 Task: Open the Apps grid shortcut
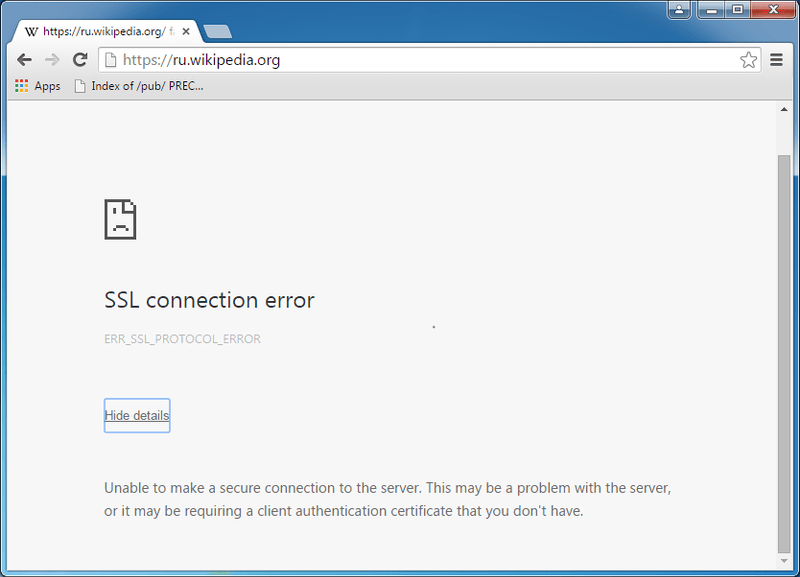(38, 86)
